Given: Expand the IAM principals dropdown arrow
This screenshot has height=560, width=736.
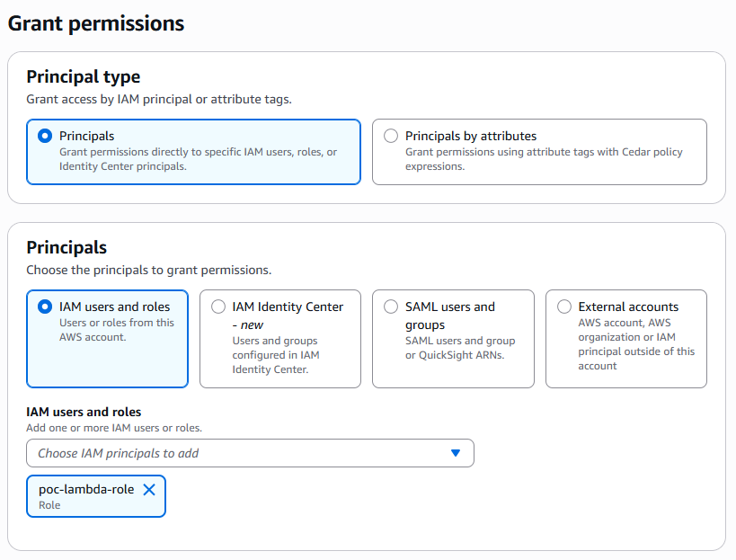Looking at the screenshot, I should tap(456, 453).
